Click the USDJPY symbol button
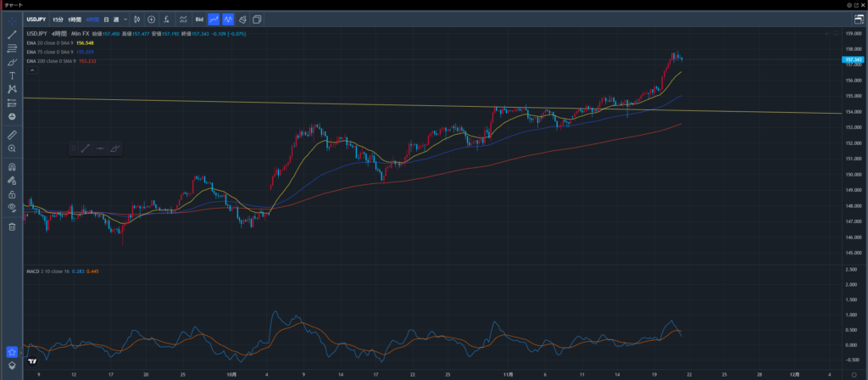The width and height of the screenshot is (868, 380). point(35,19)
